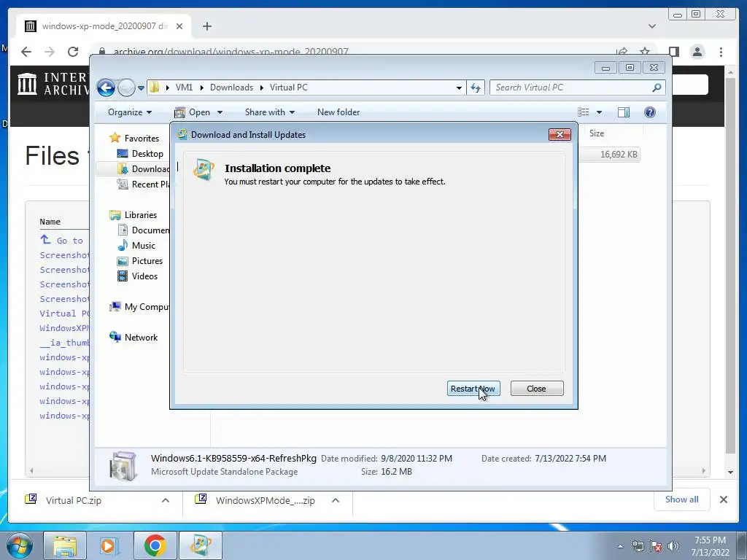Screen dimensions: 747x560
Task: Click Show all downloads
Action: 682,499
